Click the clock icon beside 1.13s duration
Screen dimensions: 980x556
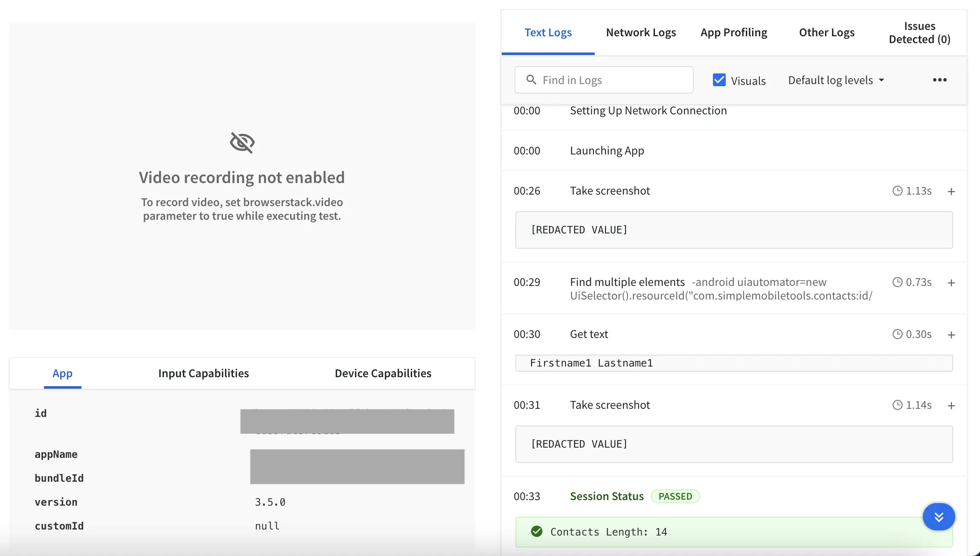(x=898, y=191)
